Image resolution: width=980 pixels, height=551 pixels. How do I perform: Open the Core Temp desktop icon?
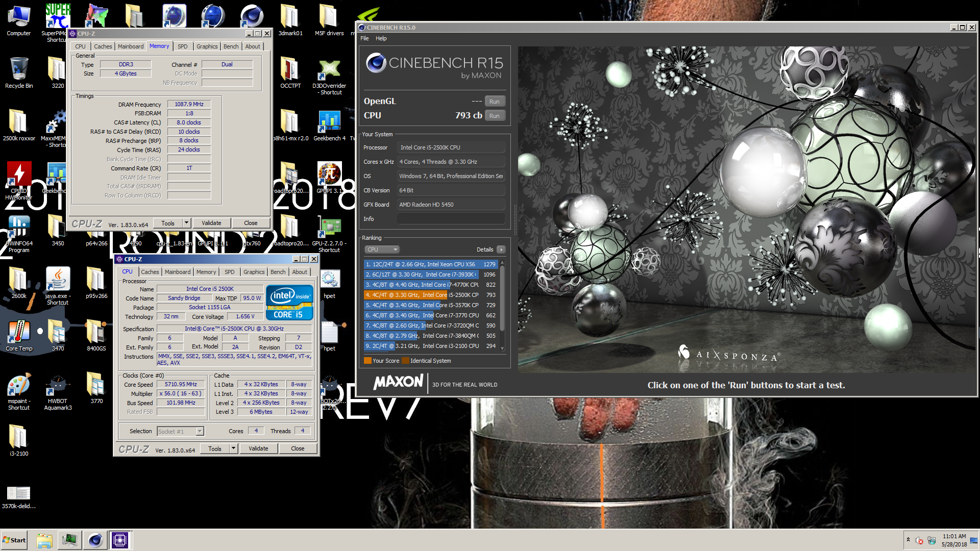pos(19,333)
